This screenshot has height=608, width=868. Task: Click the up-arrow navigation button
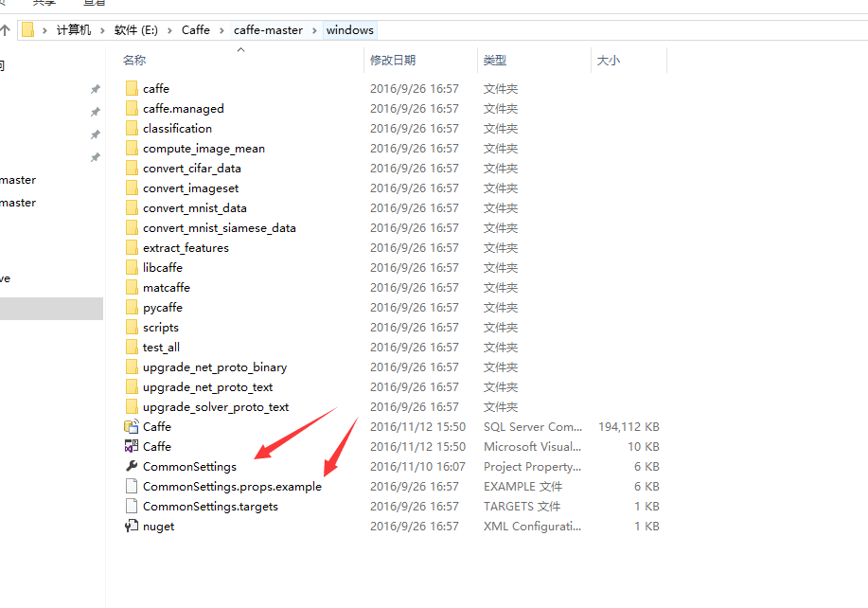8,29
